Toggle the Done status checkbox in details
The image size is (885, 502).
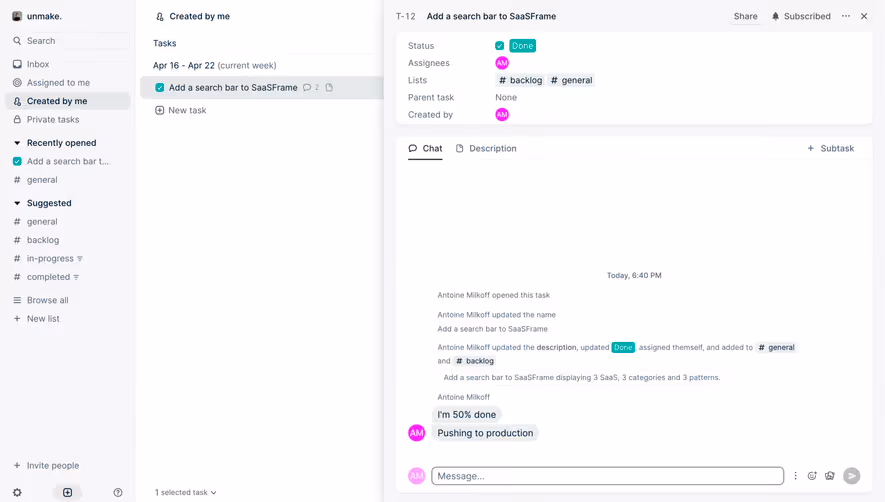(500, 46)
